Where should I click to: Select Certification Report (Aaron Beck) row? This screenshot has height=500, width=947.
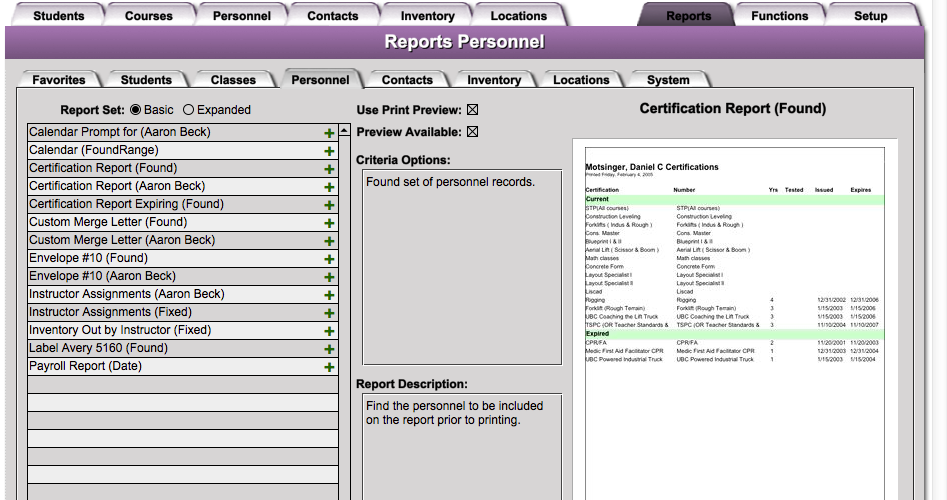[182, 187]
